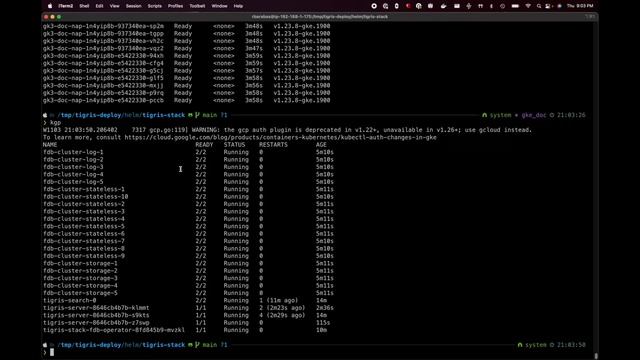This screenshot has height=360, width=640.
Task: Open the Edit menu
Action: pos(99,6)
